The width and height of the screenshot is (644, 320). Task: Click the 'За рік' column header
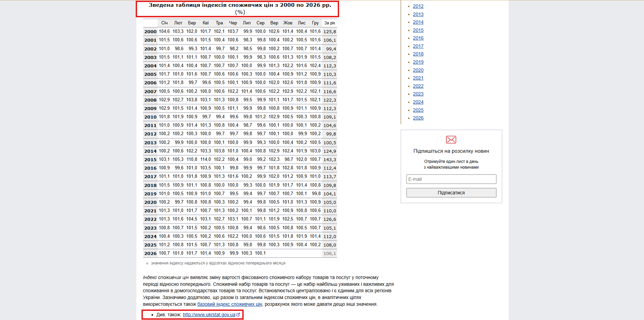(330, 23)
